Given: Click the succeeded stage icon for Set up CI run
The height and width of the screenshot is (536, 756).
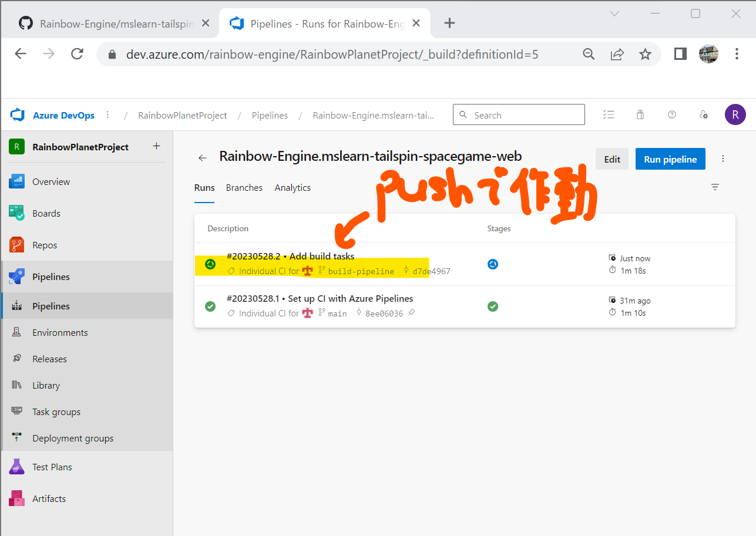Looking at the screenshot, I should coord(493,306).
